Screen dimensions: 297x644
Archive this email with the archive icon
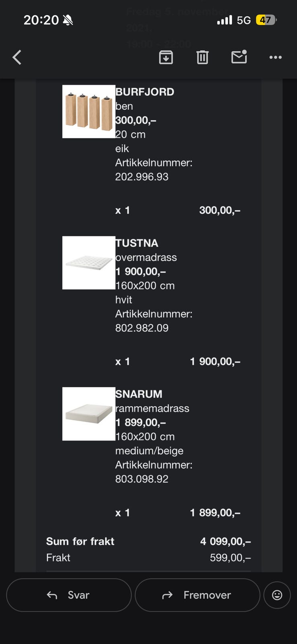tap(166, 58)
